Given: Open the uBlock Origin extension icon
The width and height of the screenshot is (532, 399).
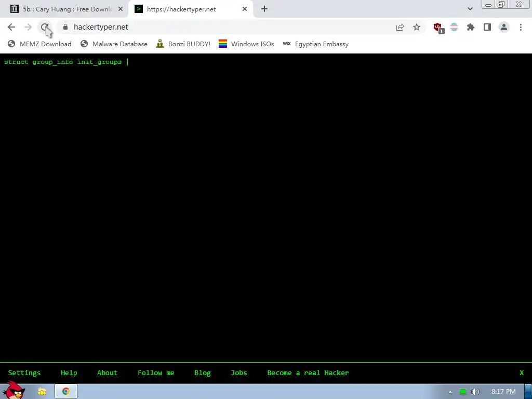Looking at the screenshot, I should click(x=438, y=28).
